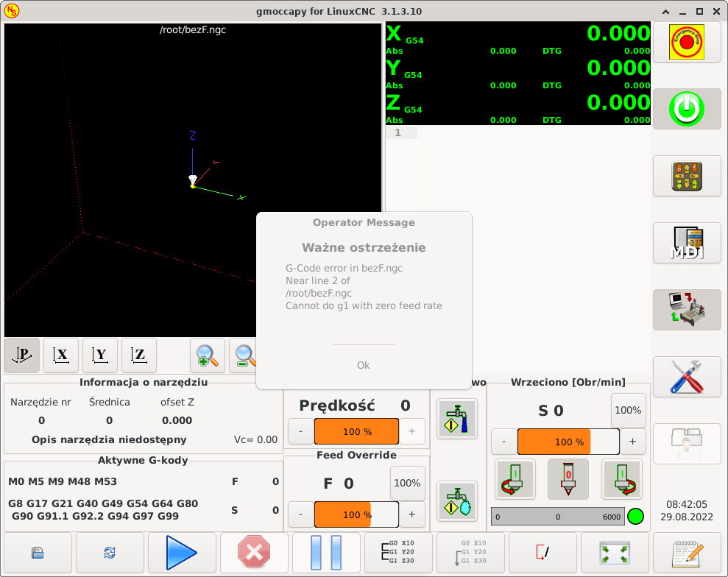Click the M0 M5 M9 M48 M53 codes
Viewport: 728px width, 577px height.
(63, 481)
